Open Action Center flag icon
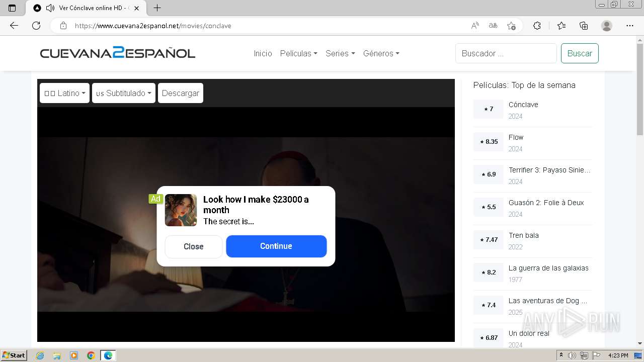The width and height of the screenshot is (644, 362). (x=595, y=355)
